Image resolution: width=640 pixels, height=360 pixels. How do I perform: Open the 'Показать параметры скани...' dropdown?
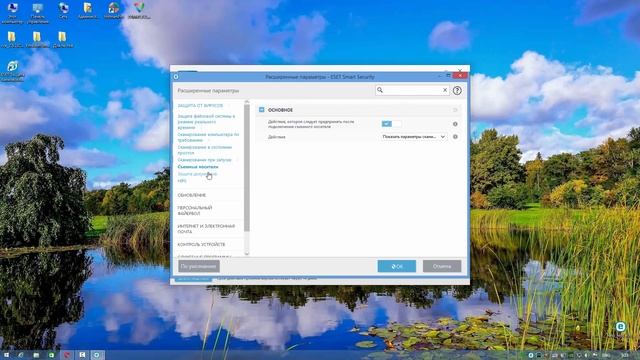click(x=413, y=137)
